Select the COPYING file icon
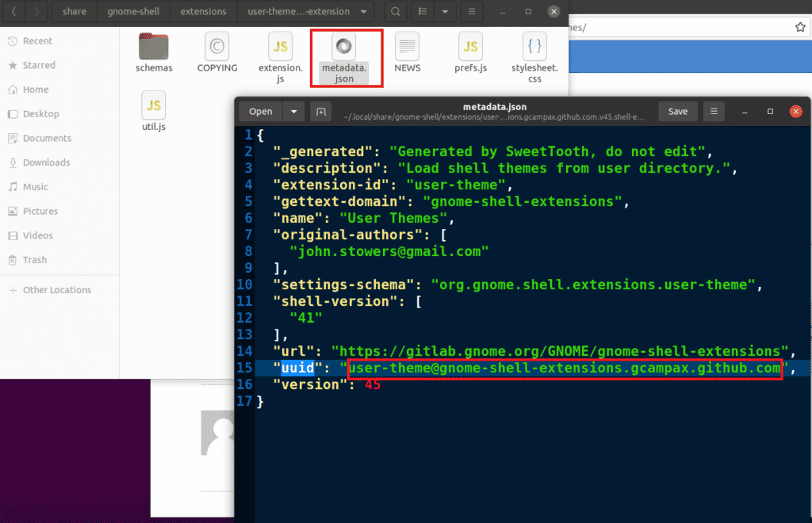812x523 pixels. 216,48
